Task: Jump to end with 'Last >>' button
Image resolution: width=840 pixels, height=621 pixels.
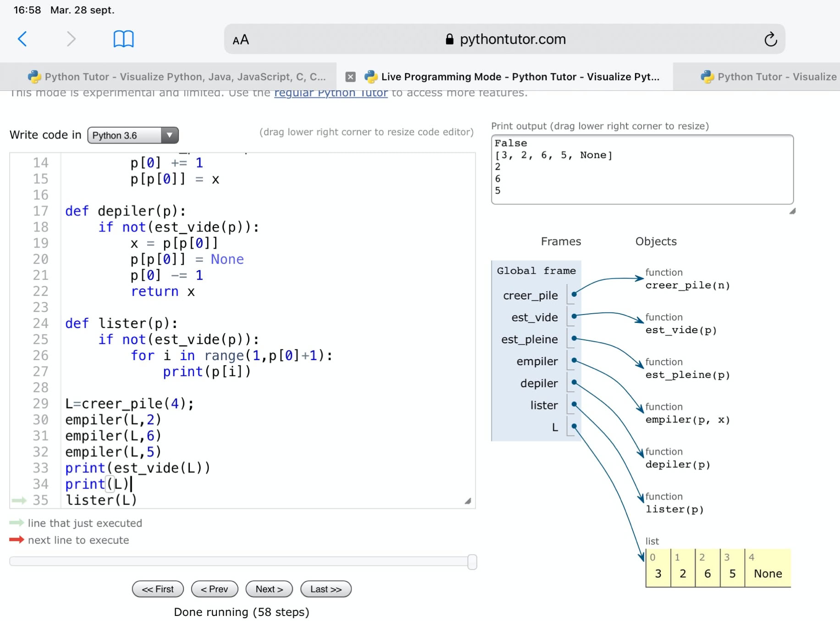Action: (326, 589)
